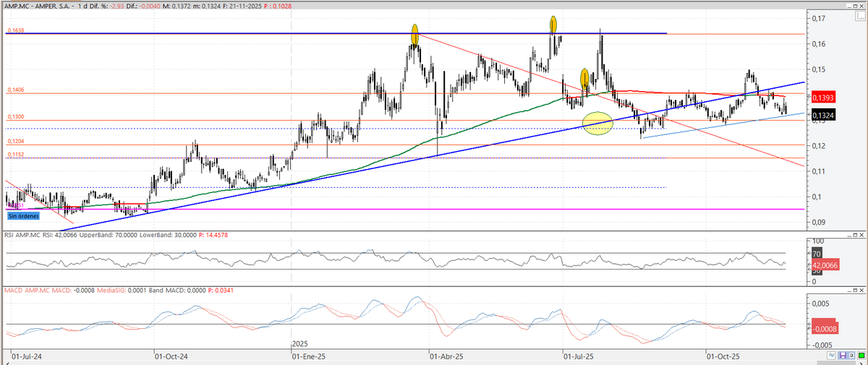Click the wave chart icon at bottom right

click(x=831, y=356)
